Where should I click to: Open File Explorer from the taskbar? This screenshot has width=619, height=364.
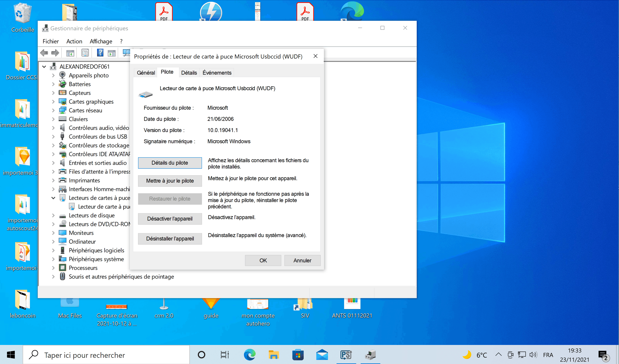273,355
